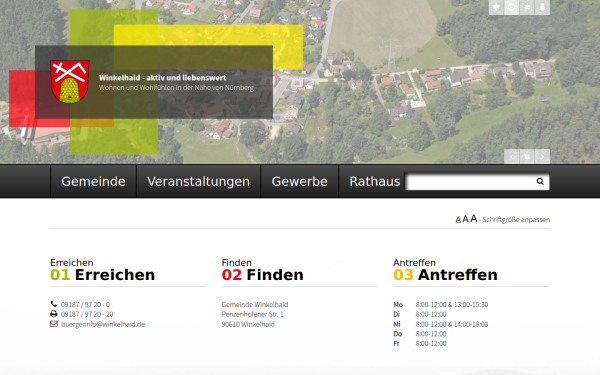Image resolution: width=600 pixels, height=375 pixels.
Task: Click the buergerinfo@winkelhaid.de email link
Action: coord(103,324)
